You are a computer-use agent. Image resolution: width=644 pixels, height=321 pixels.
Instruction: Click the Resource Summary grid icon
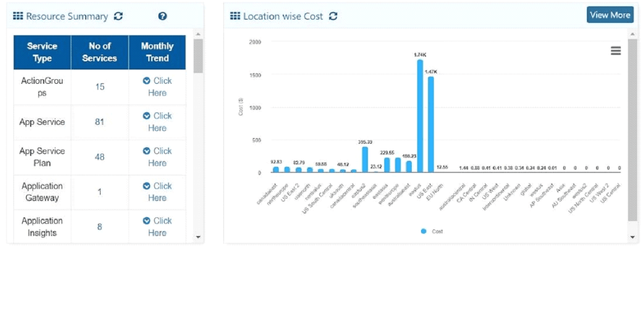click(18, 16)
